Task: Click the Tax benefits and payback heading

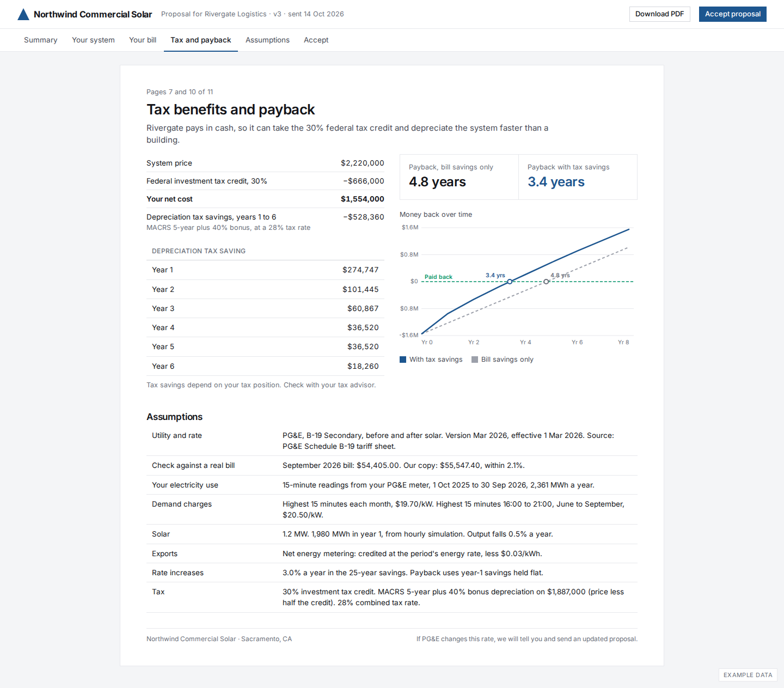Action: pos(230,109)
